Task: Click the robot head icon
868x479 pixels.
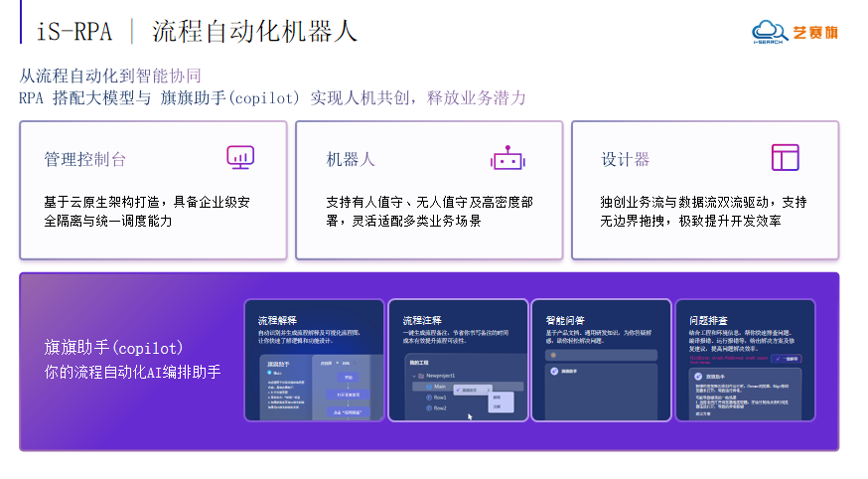Action: pos(507,158)
